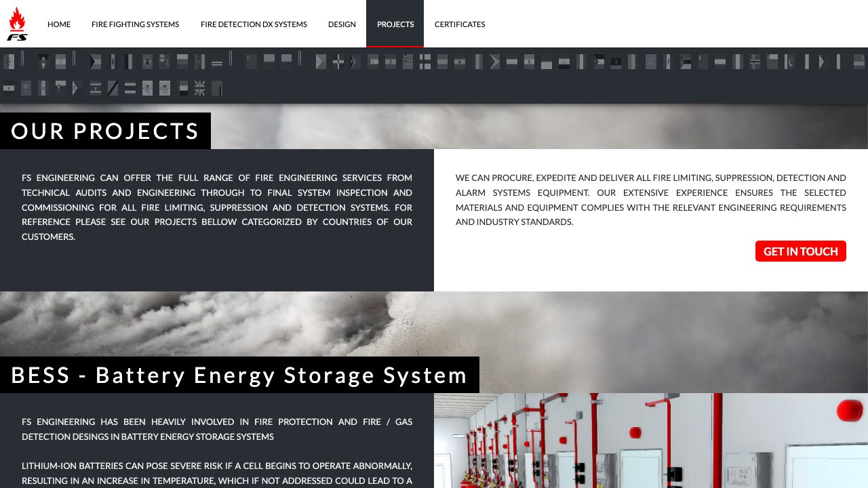This screenshot has height=488, width=868.
Task: Open the CERTIFICATES page
Action: point(460,24)
